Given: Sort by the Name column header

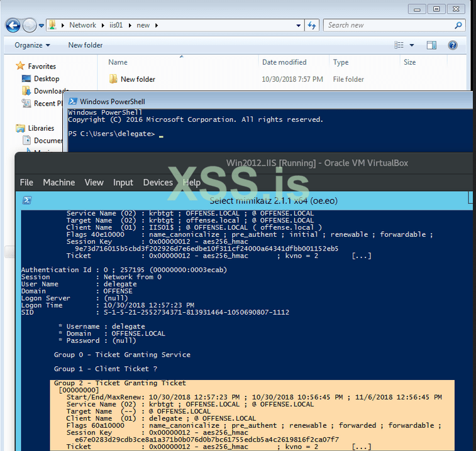Looking at the screenshot, I should tap(118, 62).
